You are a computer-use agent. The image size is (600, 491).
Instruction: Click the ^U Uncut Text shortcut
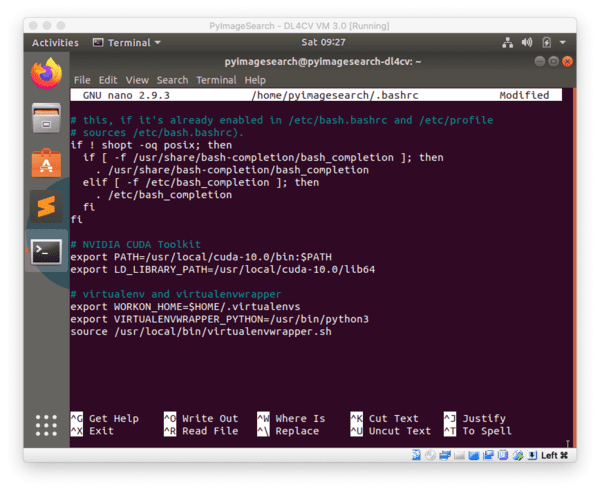[391, 431]
